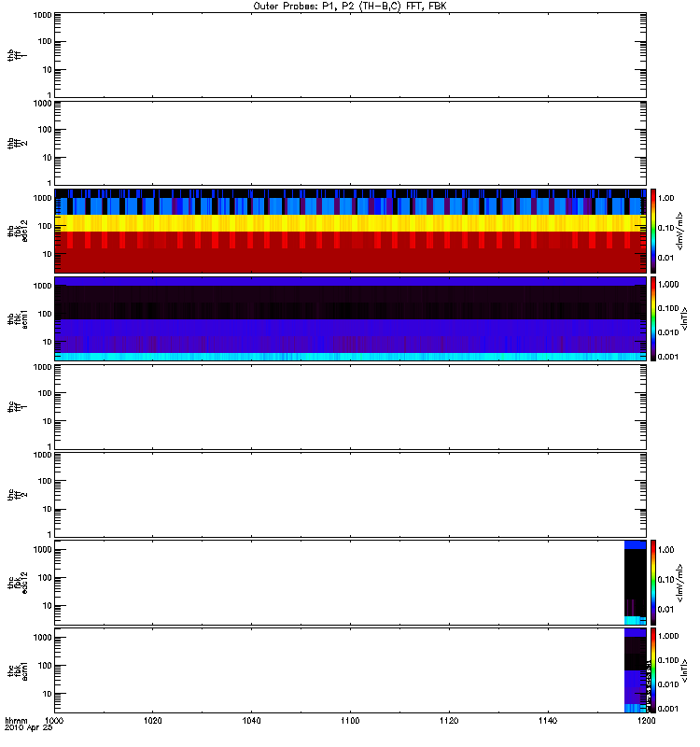Viewport: 700px width, 747px height.
Task: Click the empty thb fff 1 plot panel
Action: [x=351, y=55]
